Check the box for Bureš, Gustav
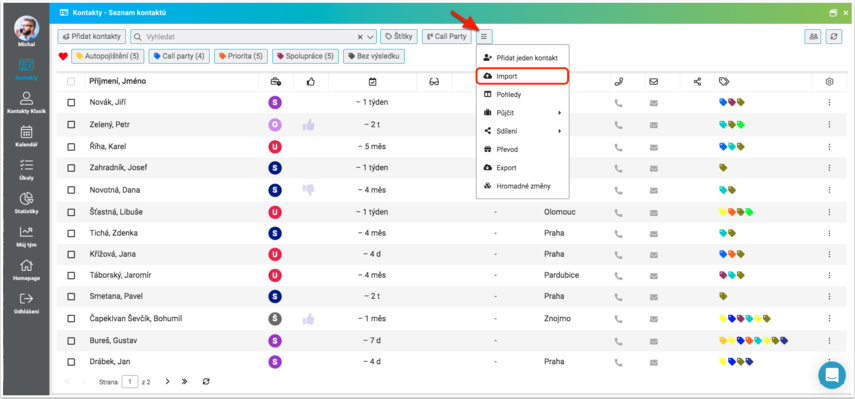This screenshot has width=855, height=399. 71,341
